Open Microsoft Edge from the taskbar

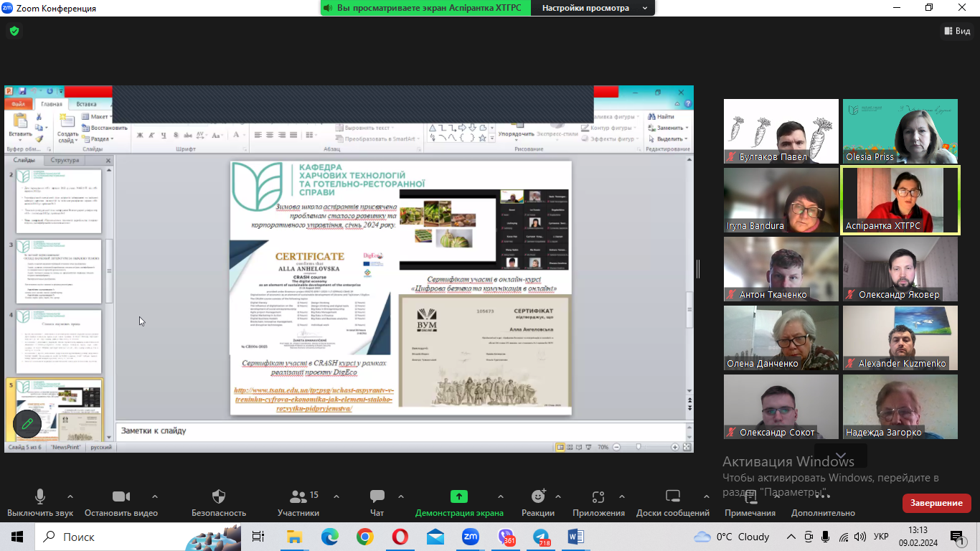[x=330, y=537]
